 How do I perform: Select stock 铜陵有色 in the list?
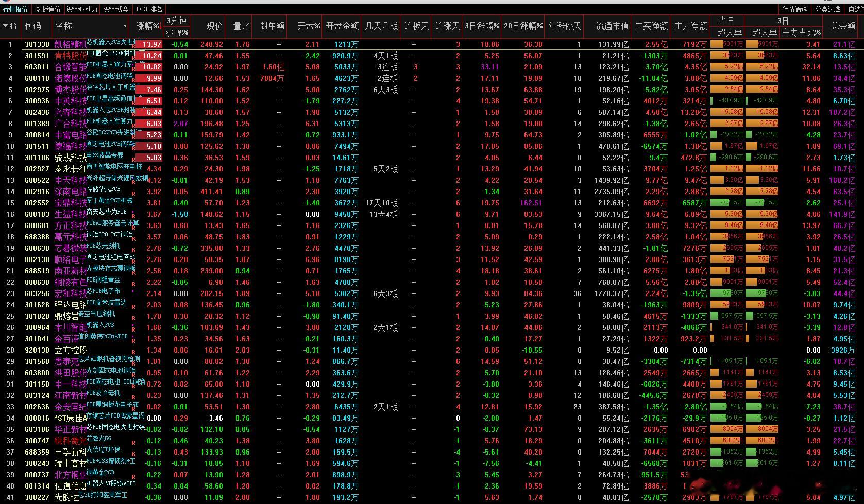[x=71, y=283]
